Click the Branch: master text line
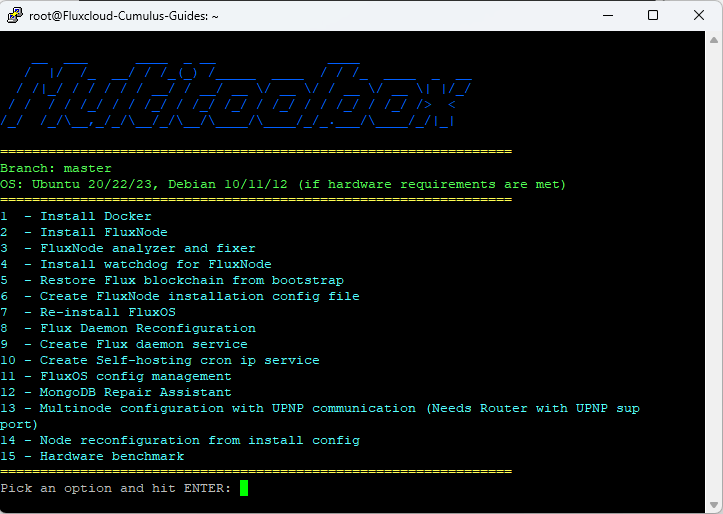The height and width of the screenshot is (514, 723). [56, 168]
